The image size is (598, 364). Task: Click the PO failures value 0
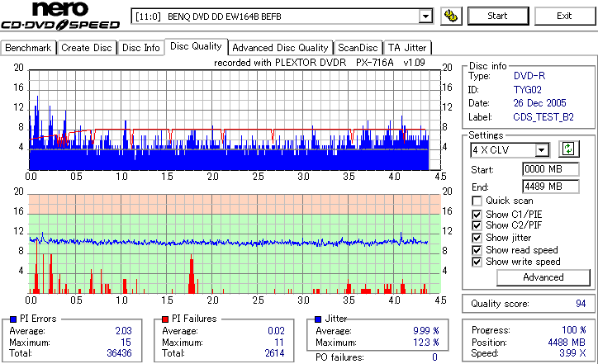click(434, 357)
